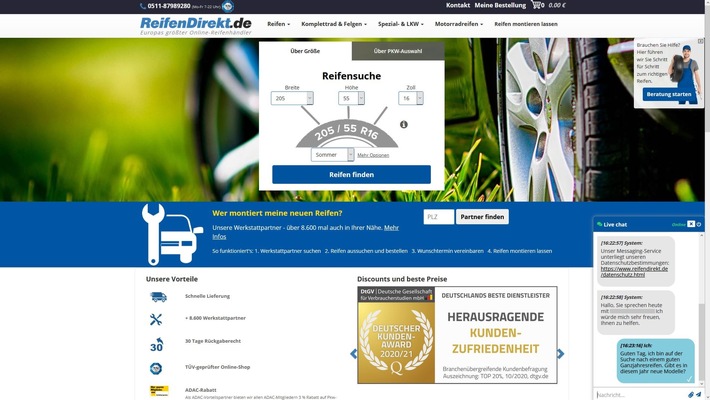The width and height of the screenshot is (710, 400).
Task: Click the + 8.600 Werkstattpartner text
Action: click(x=215, y=318)
